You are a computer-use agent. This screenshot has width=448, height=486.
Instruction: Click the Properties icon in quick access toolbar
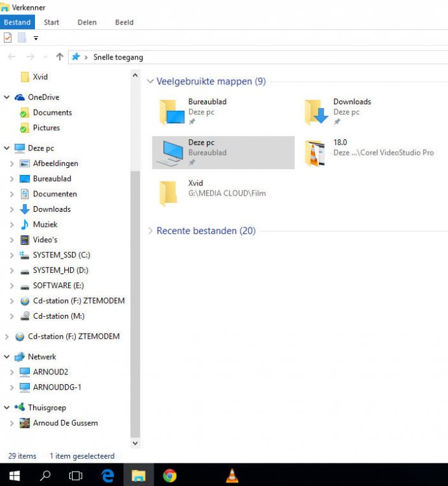[8, 38]
